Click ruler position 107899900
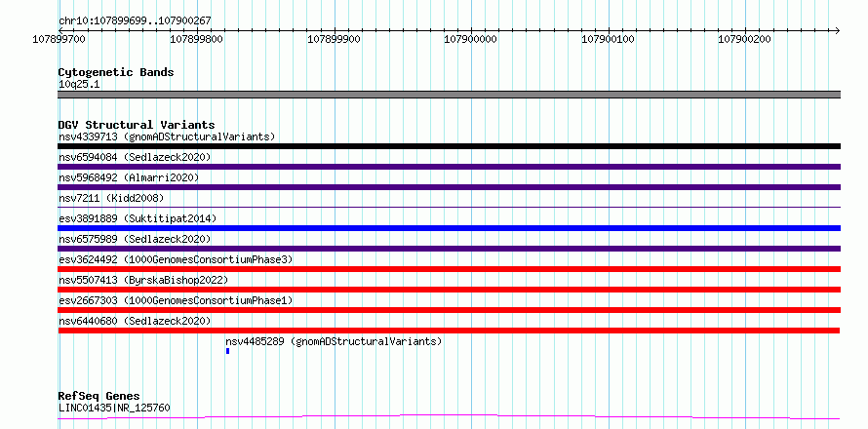868x429 pixels. coord(334,39)
